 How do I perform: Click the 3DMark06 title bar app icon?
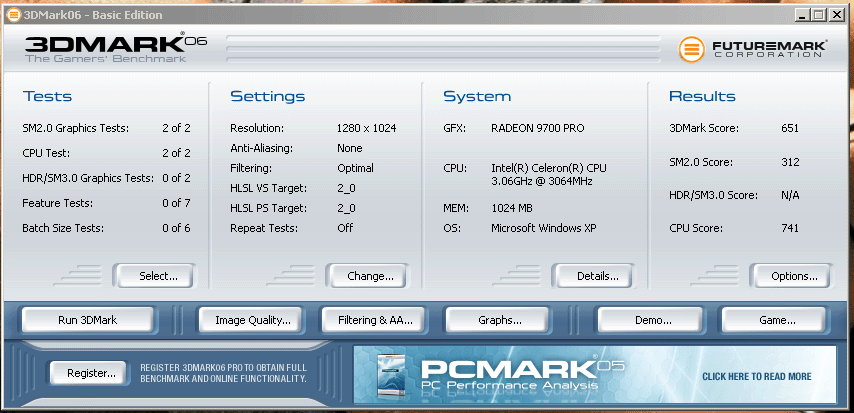tap(14, 15)
